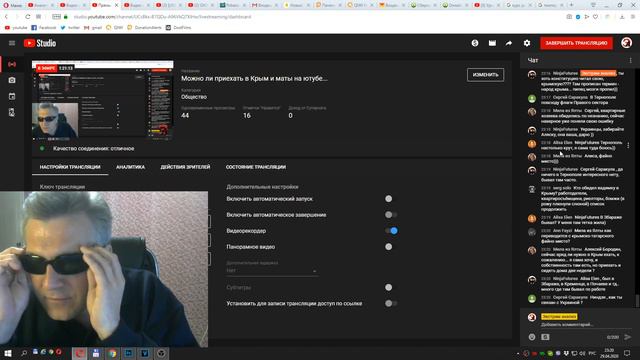Switch to the 'Аналитика' tab
The width and height of the screenshot is (640, 360).
(130, 167)
